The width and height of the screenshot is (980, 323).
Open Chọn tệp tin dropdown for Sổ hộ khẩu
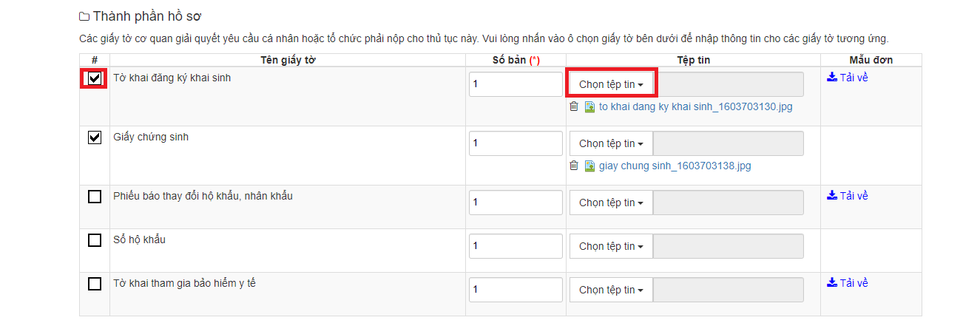coord(611,246)
